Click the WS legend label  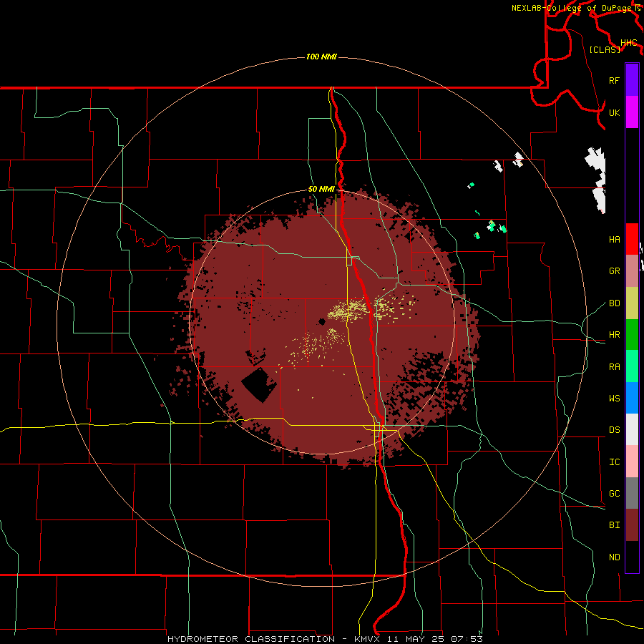coord(614,399)
